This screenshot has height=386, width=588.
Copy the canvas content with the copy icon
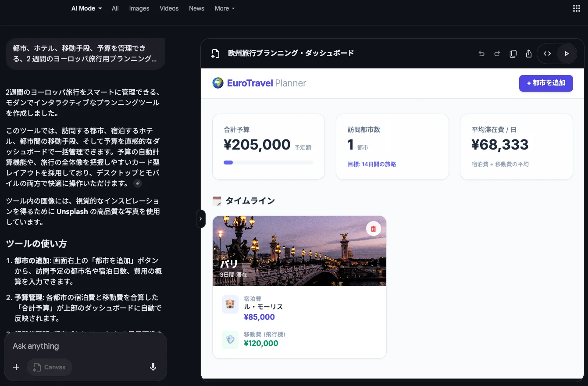tap(513, 53)
